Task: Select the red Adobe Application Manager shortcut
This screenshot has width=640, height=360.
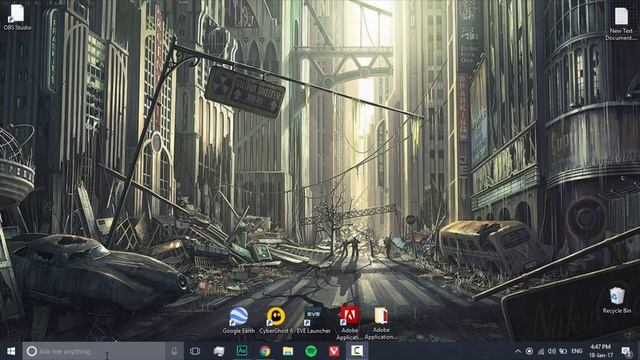Action: [x=350, y=323]
